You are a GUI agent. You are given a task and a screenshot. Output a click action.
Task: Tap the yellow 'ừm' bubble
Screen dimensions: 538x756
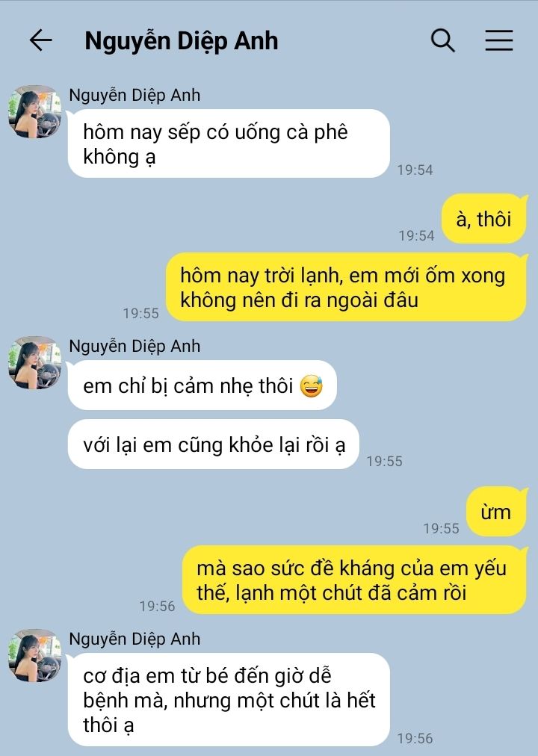pyautogui.click(x=497, y=512)
